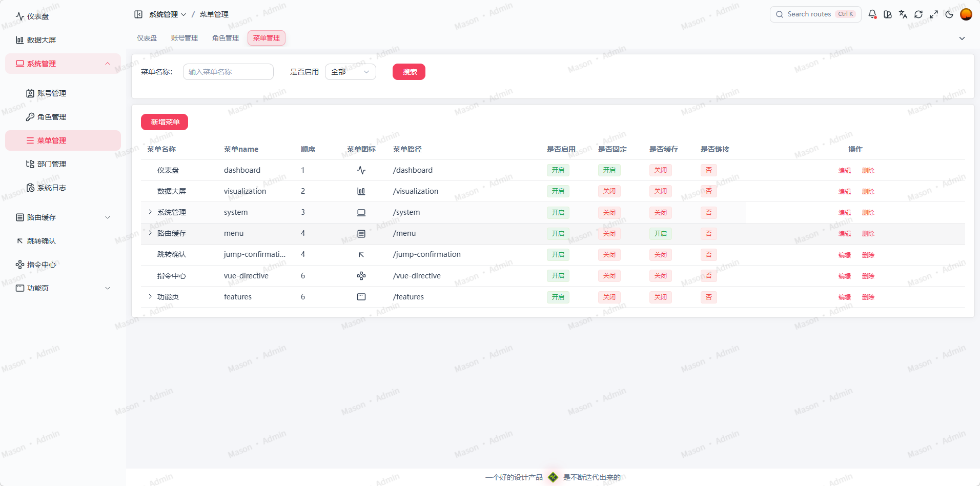Click the language switcher icon
Image resolution: width=980 pixels, height=486 pixels.
click(903, 14)
